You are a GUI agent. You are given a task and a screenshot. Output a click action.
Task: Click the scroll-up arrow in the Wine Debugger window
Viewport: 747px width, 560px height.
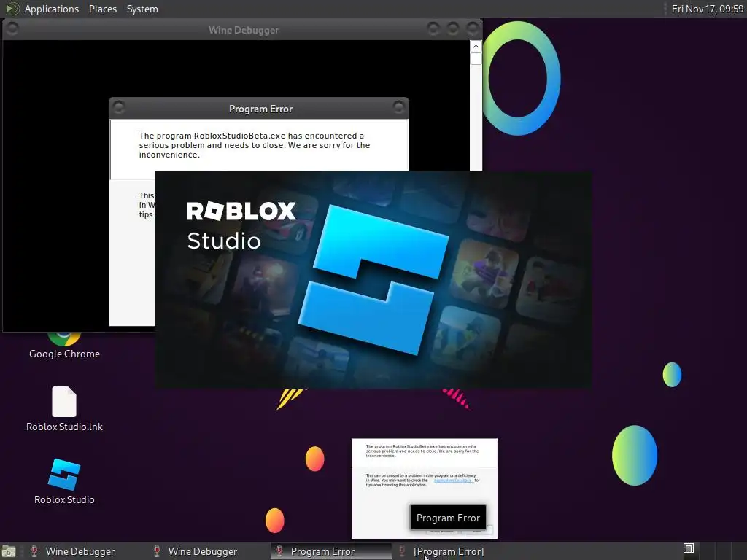(476, 47)
